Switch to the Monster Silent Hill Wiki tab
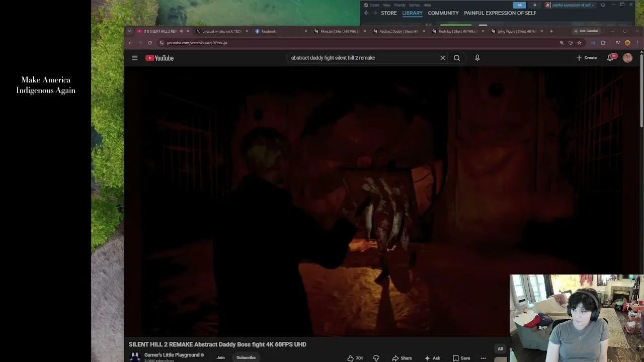This screenshot has height=362, width=644. click(x=340, y=31)
